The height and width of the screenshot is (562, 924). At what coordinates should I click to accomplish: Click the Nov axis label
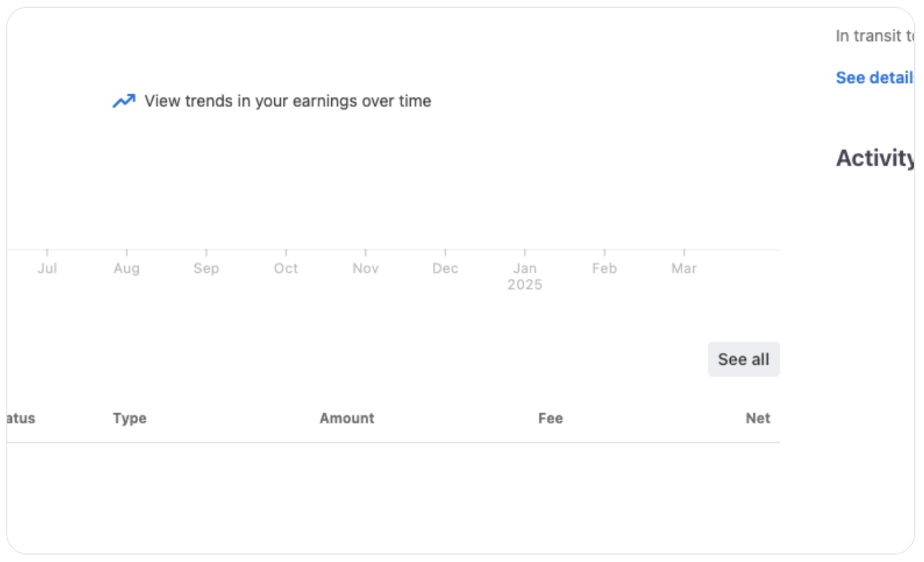click(x=366, y=268)
